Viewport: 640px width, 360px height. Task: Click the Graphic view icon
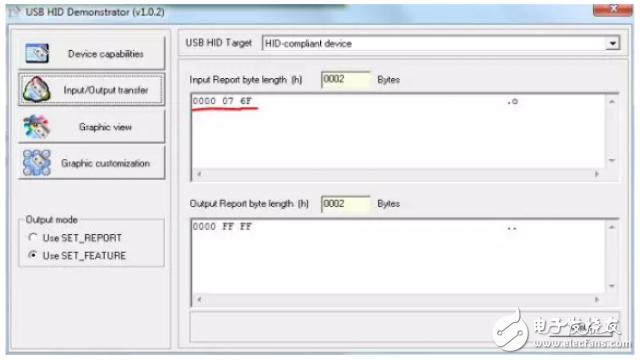(x=36, y=126)
